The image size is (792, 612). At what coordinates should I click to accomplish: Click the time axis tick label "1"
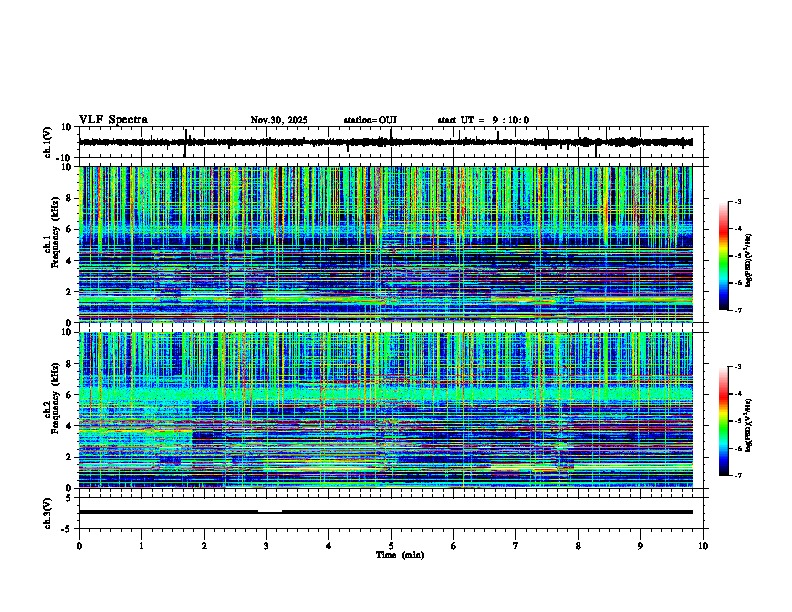[x=141, y=546]
